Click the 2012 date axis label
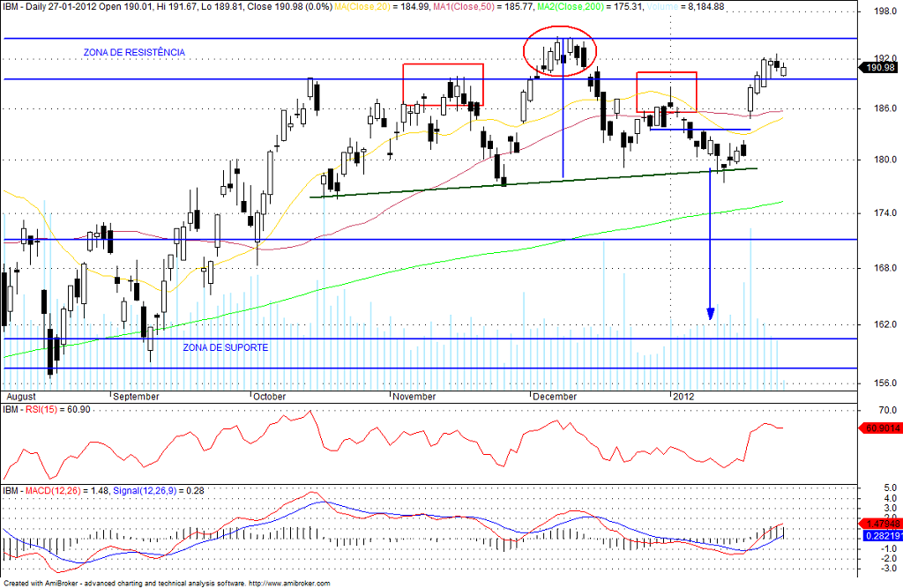This screenshot has width=903, height=588. pos(683,397)
